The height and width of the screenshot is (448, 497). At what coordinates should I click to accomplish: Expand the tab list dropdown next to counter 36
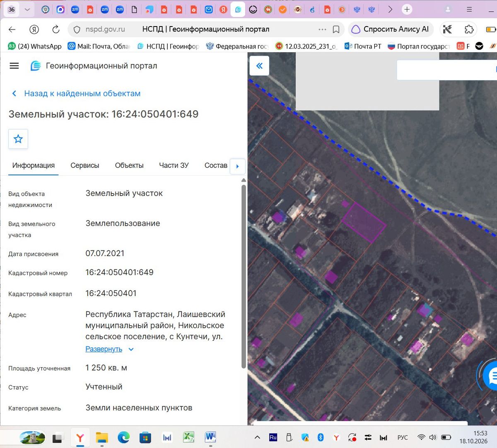point(27,9)
